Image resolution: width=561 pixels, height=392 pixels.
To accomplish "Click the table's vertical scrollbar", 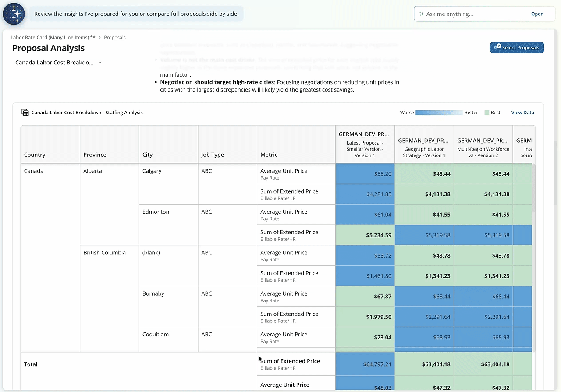I will tap(533, 188).
